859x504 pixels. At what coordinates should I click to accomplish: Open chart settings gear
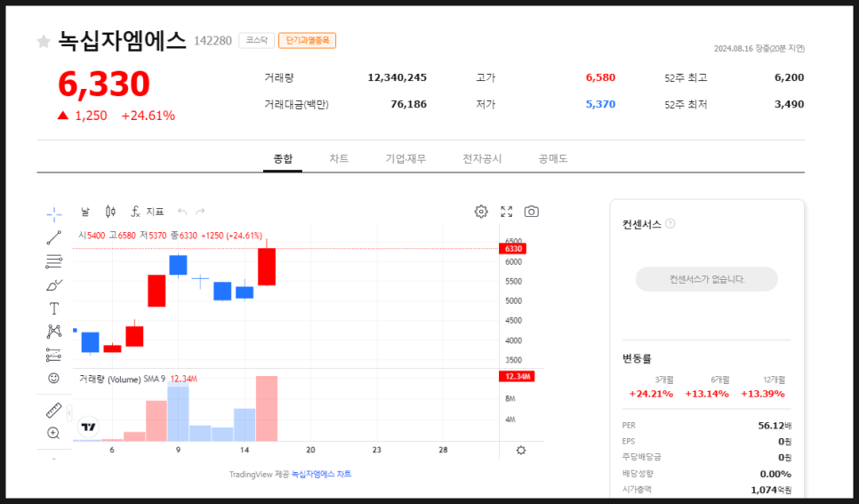pyautogui.click(x=481, y=212)
